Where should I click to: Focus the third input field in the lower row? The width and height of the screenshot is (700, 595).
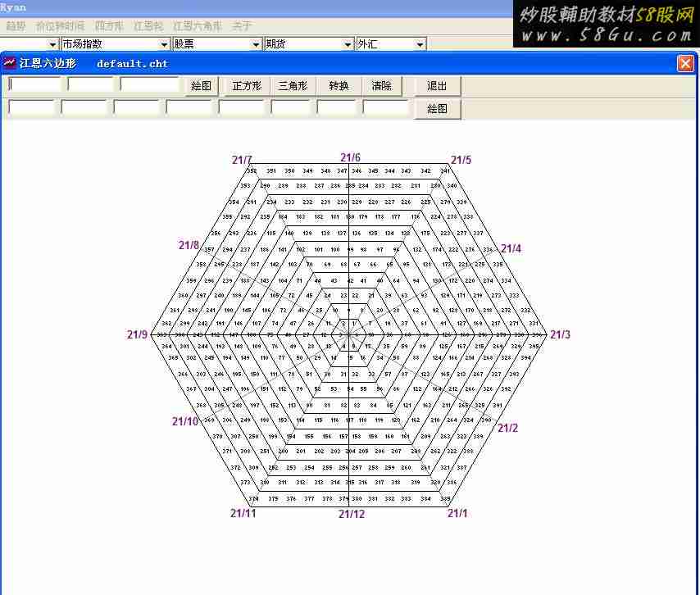tap(137, 108)
